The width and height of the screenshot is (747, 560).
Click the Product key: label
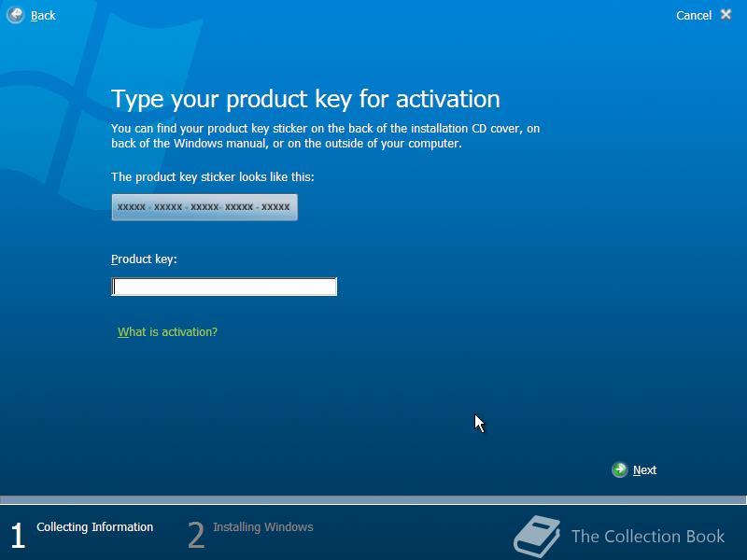pos(144,259)
